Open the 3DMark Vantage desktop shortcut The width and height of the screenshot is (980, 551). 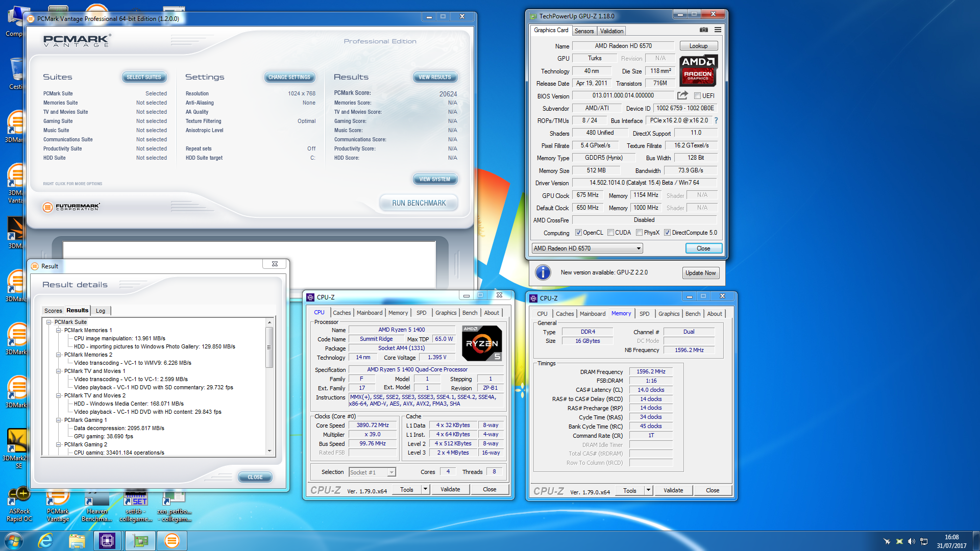pyautogui.click(x=15, y=184)
